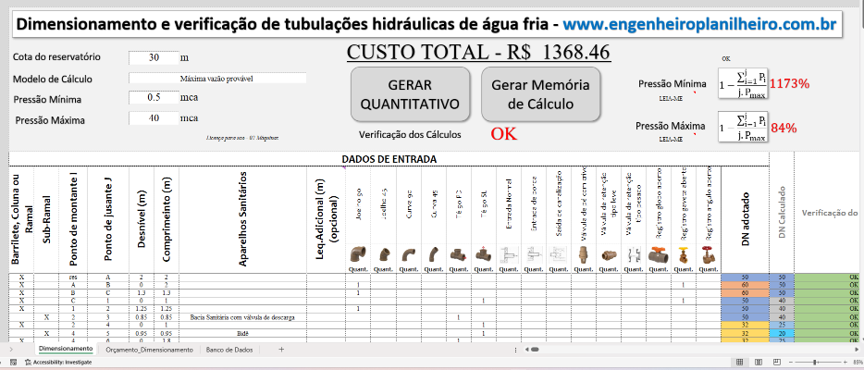Click the light-type check valve image

point(608,256)
